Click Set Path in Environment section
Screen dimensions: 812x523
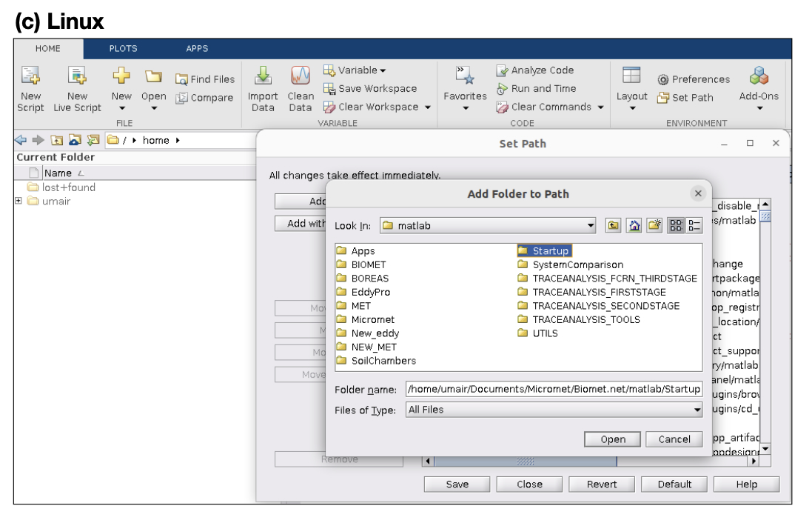(x=685, y=98)
